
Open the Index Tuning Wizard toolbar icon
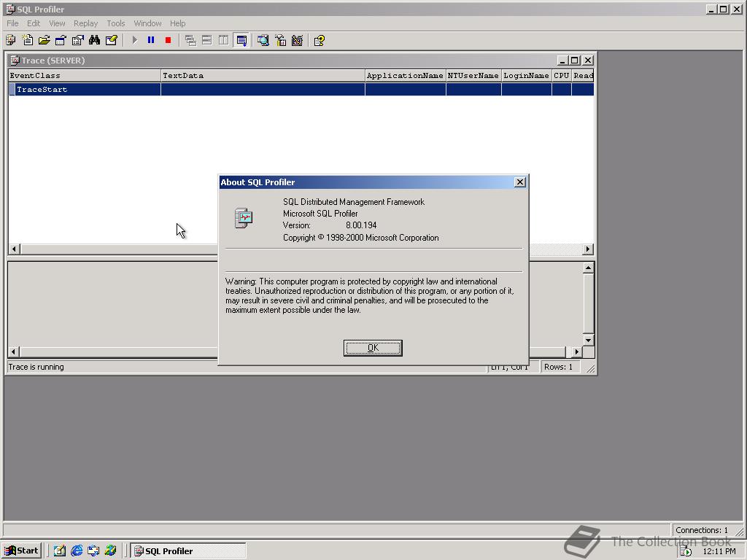click(297, 41)
